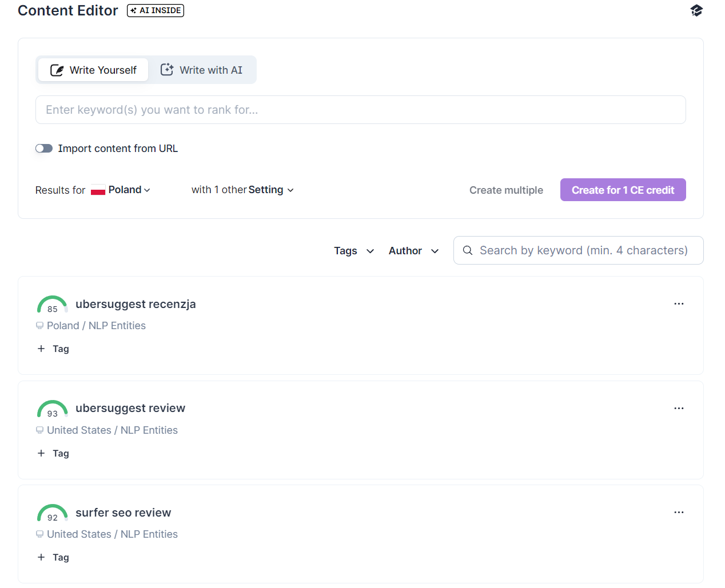The image size is (725, 588).
Task: Open three-dot menu for ubersuggest recenzja
Action: tap(679, 304)
